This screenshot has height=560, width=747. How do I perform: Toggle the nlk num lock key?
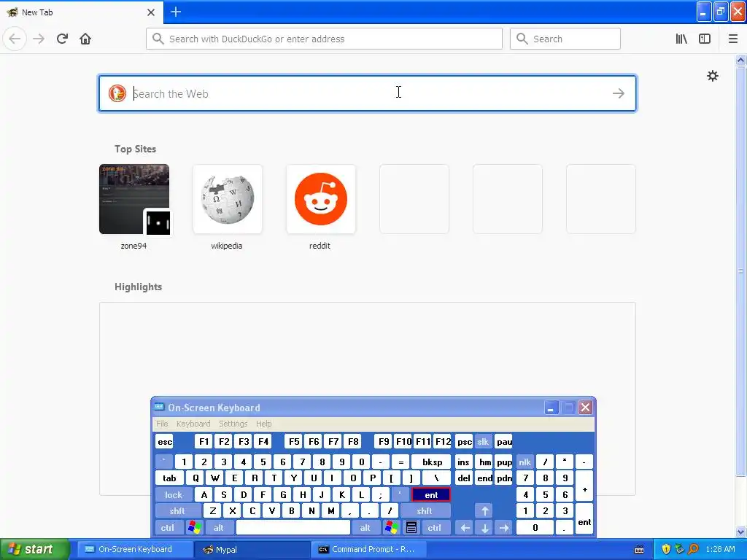(x=525, y=462)
